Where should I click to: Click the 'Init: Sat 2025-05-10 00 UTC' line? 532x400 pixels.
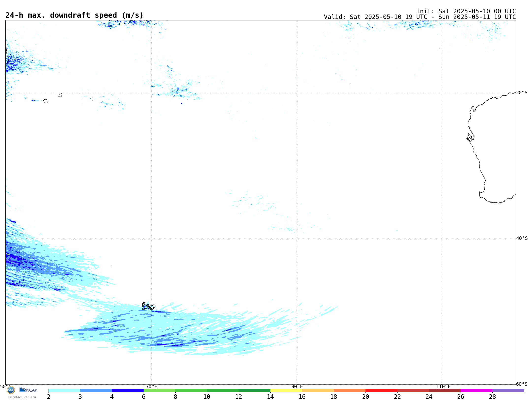(x=466, y=11)
